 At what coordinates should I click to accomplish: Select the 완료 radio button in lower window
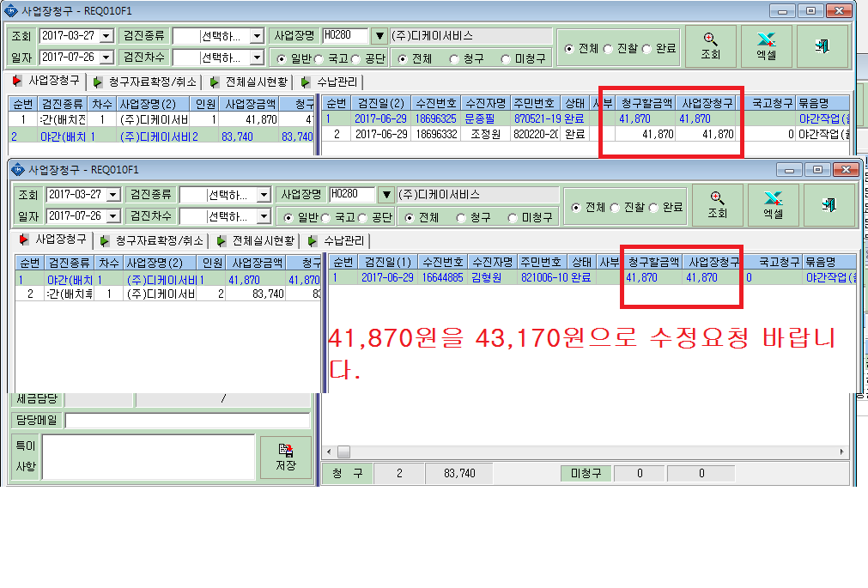[653, 208]
